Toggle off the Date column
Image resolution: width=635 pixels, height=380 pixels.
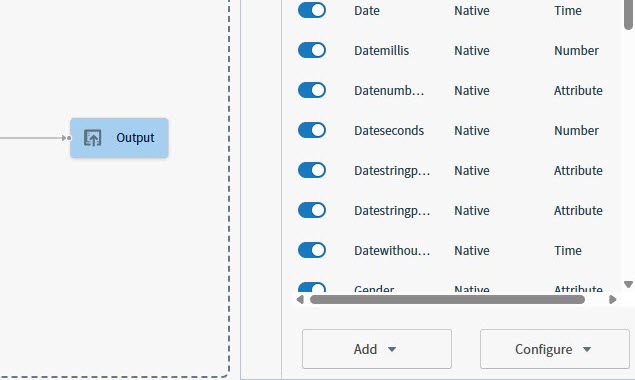click(312, 10)
